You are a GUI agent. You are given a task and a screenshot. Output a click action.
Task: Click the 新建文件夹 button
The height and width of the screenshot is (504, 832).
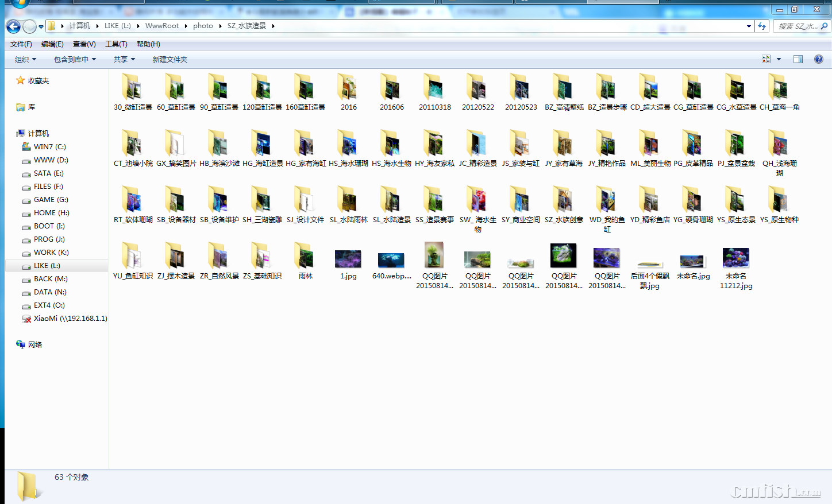point(170,60)
